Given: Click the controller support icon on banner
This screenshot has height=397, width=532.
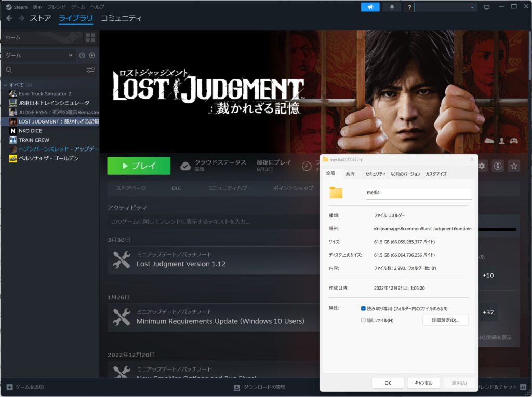Looking at the screenshot, I should point(514,141).
